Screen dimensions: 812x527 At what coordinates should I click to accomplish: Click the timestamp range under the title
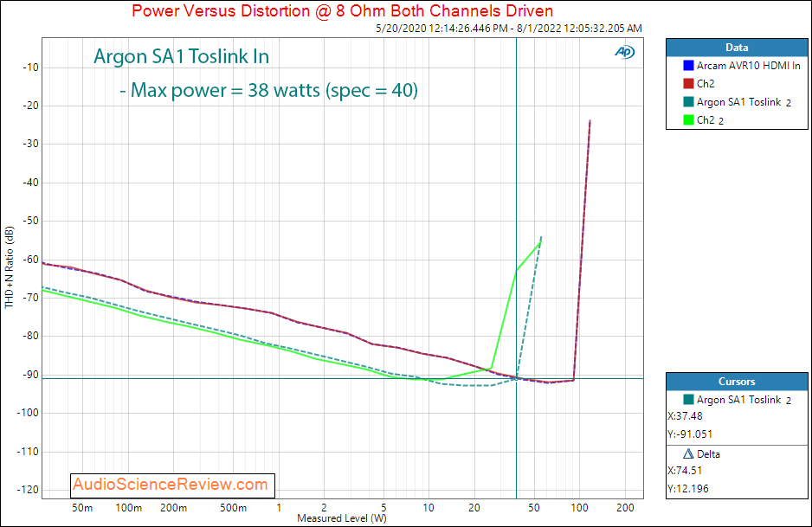508,29
